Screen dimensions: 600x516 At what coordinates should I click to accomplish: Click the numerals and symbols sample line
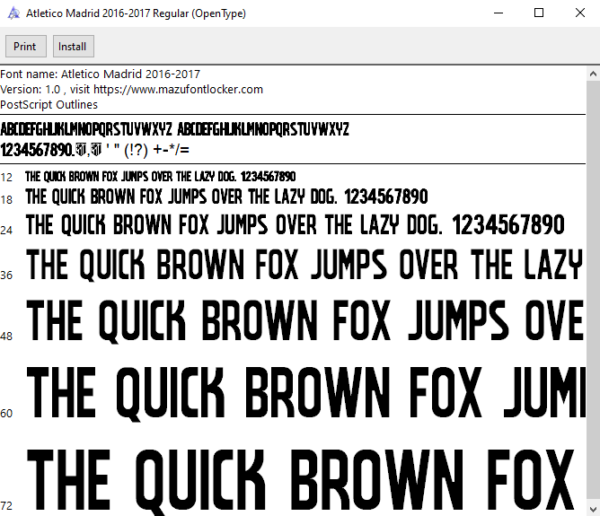95,150
